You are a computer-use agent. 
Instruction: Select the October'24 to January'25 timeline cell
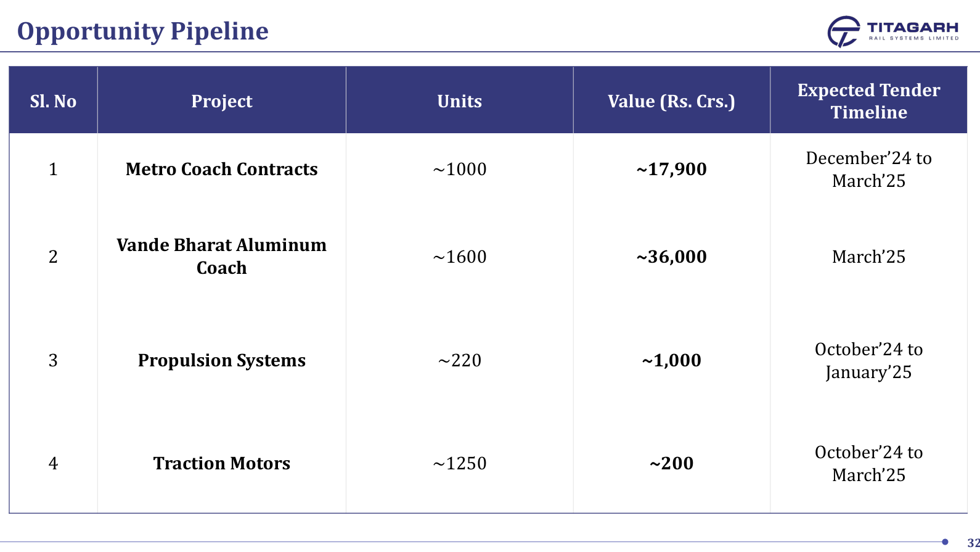click(868, 361)
